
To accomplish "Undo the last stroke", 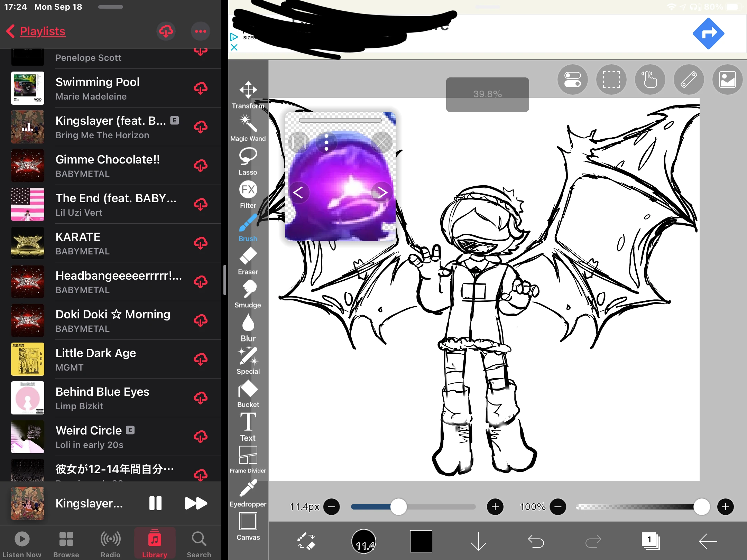I will pyautogui.click(x=536, y=541).
